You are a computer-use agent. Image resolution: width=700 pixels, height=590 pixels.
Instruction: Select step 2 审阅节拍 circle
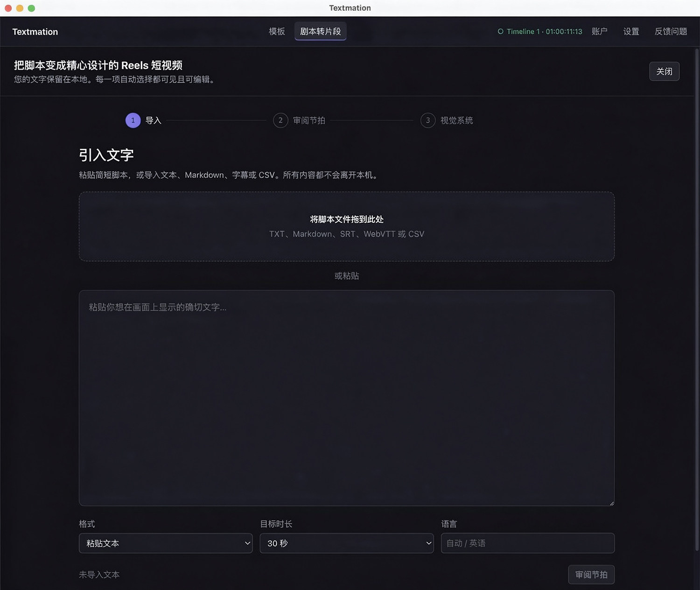[280, 120]
